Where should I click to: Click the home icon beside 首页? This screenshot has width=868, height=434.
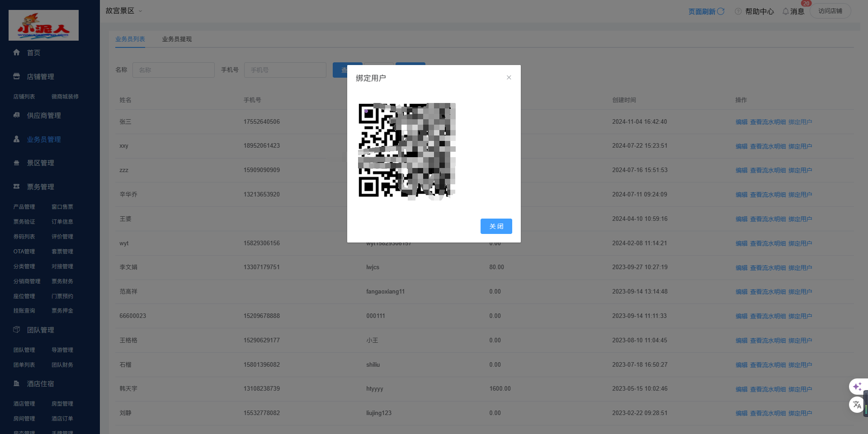click(17, 52)
